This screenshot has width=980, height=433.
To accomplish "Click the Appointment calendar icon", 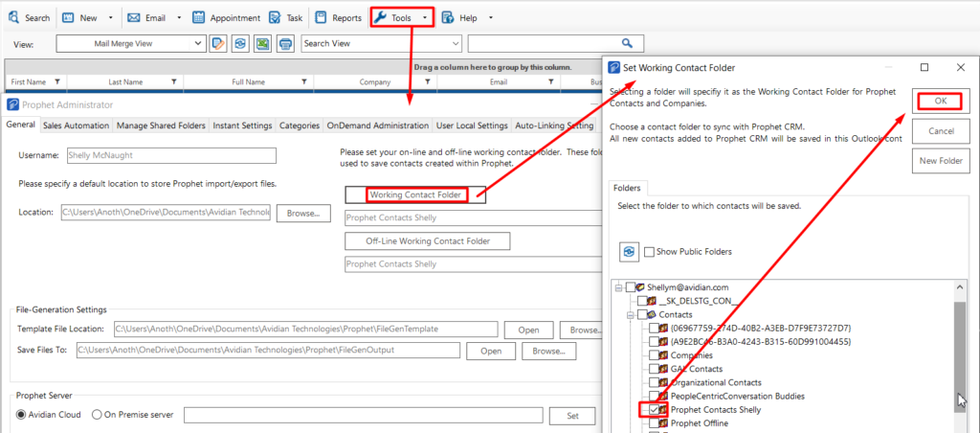I will 199,17.
